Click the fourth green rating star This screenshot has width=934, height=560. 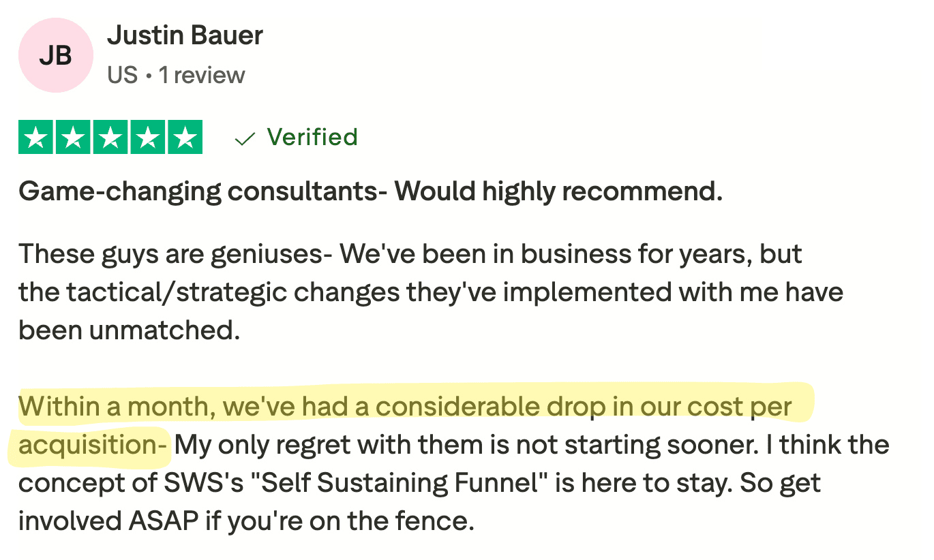(147, 137)
